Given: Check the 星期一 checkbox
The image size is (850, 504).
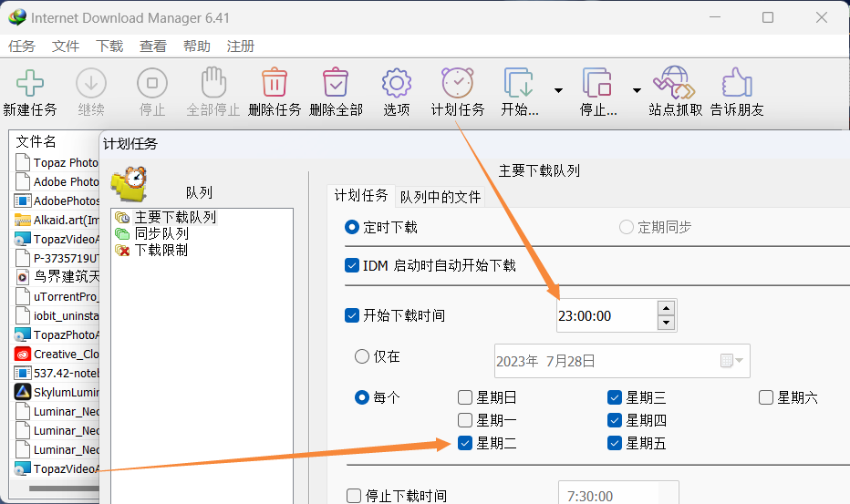Looking at the screenshot, I should click(464, 420).
